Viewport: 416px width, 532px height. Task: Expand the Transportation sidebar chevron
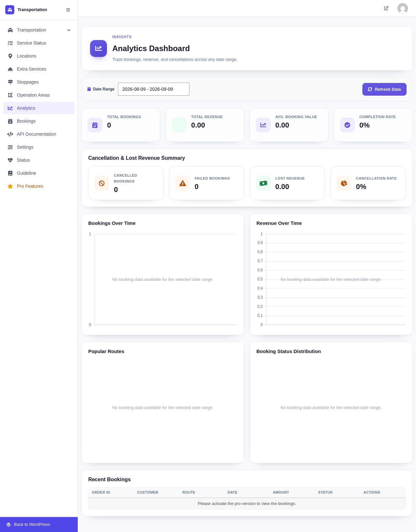(69, 30)
